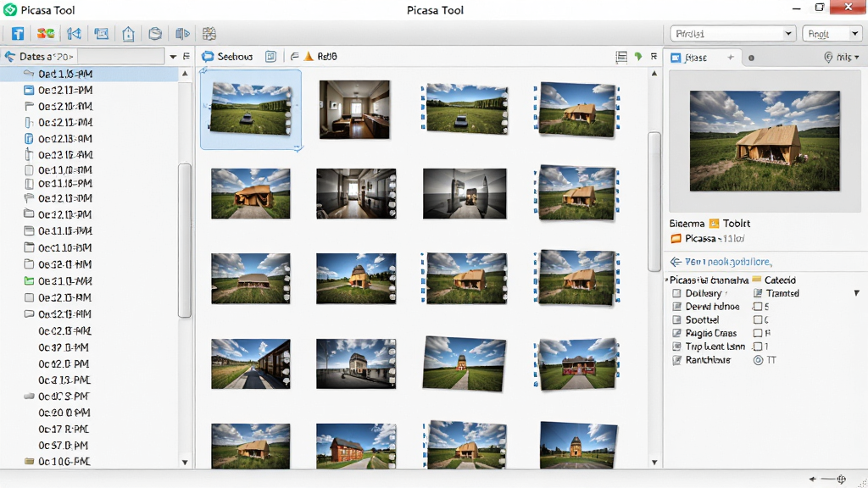Viewport: 868px width, 488px height.
Task: Click the orange-green colorful toolbar icon
Action: (46, 34)
